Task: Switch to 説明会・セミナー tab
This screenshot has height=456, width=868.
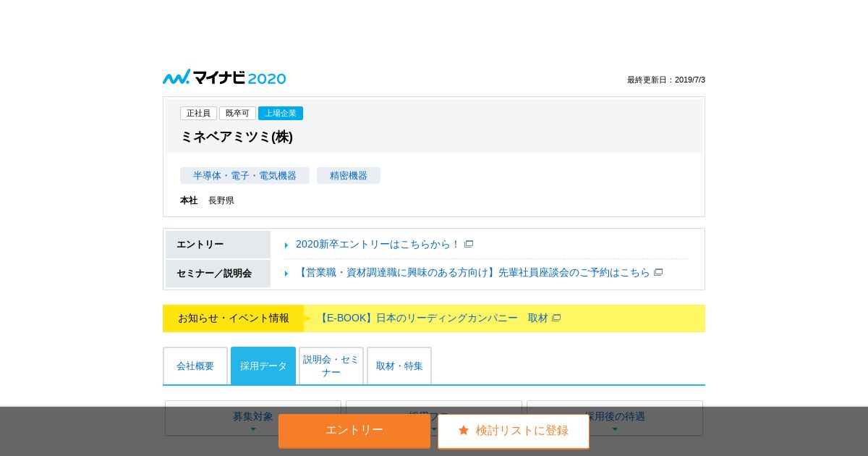Action: click(x=331, y=366)
